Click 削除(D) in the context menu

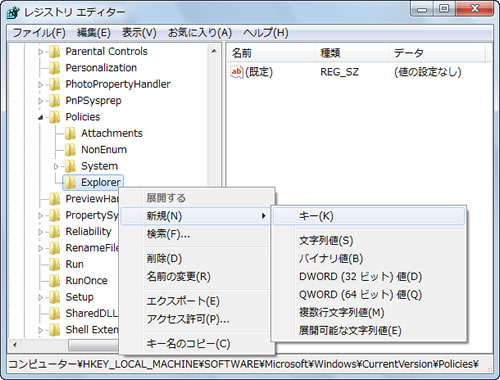coord(195,259)
